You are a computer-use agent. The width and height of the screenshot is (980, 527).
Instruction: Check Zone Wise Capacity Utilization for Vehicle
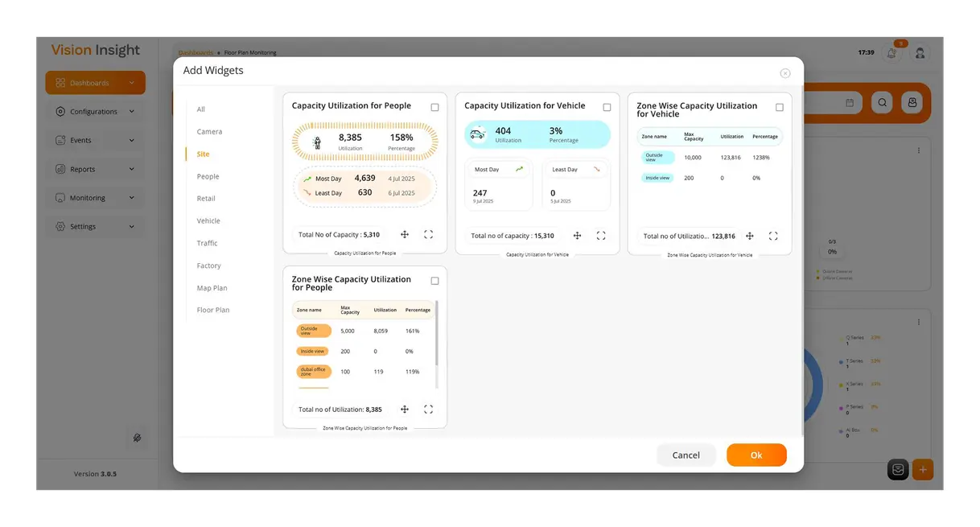point(779,107)
